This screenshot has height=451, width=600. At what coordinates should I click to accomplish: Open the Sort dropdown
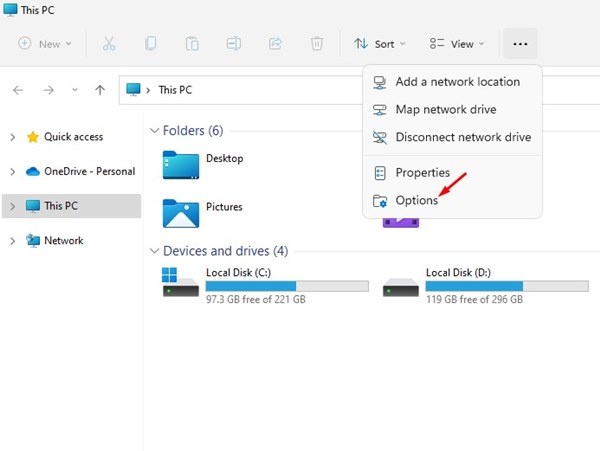[x=380, y=44]
